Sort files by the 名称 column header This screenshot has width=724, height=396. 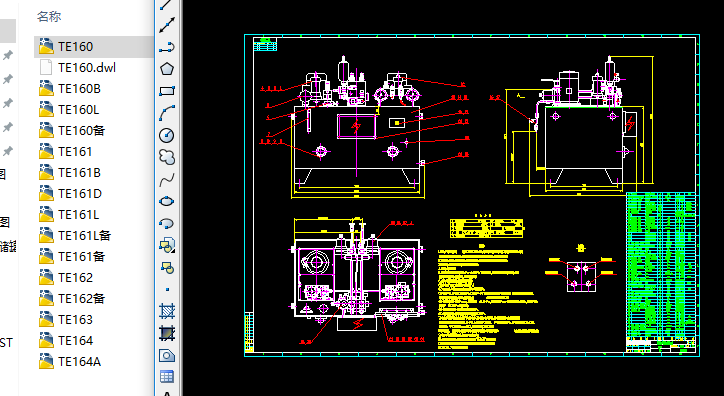(x=49, y=17)
